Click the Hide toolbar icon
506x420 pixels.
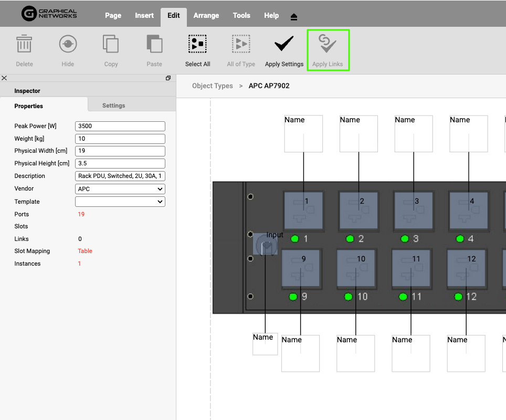(68, 45)
